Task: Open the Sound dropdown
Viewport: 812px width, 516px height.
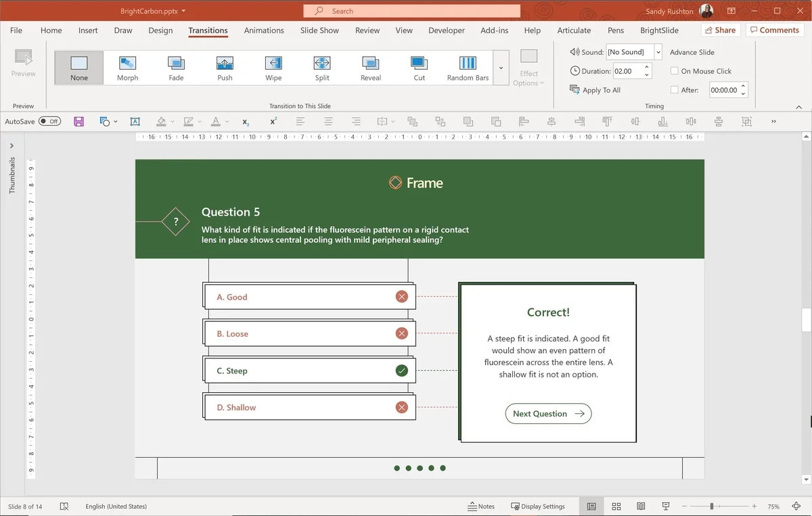Action: point(658,52)
